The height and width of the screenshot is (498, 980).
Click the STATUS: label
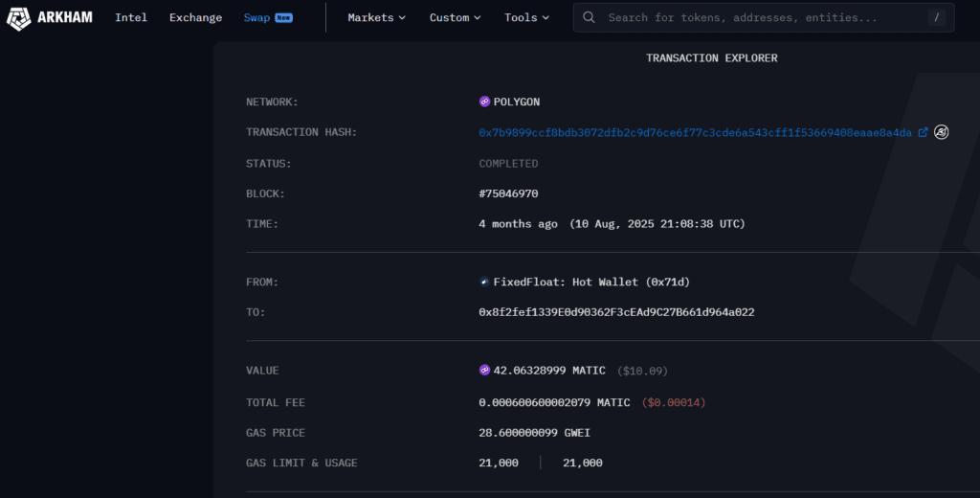coord(269,164)
